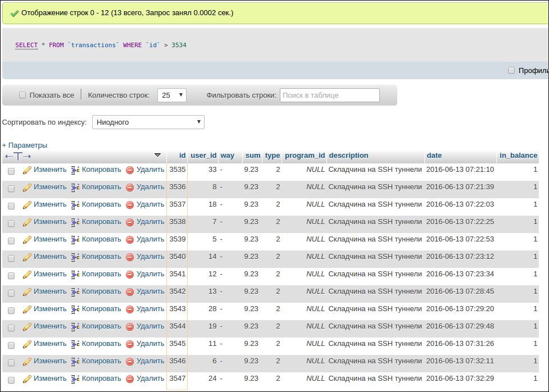
Task: Focus the Поиск в таблице filter field
Action: tap(329, 95)
